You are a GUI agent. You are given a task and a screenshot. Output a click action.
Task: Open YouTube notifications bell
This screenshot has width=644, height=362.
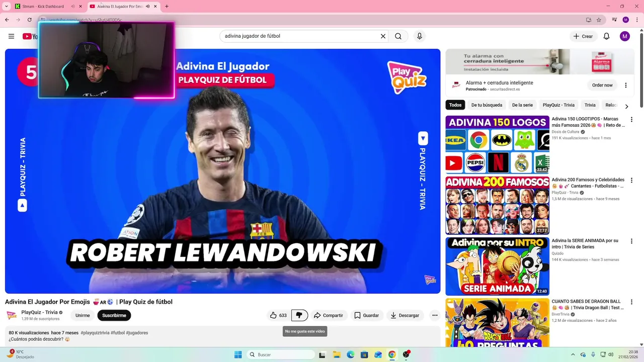[606, 36]
